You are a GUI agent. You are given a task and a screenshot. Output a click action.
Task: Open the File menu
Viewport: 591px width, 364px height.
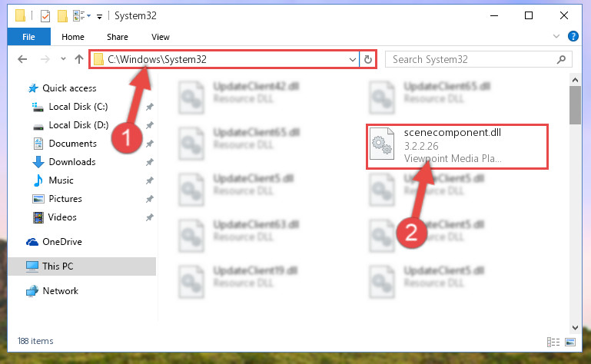[x=28, y=37]
